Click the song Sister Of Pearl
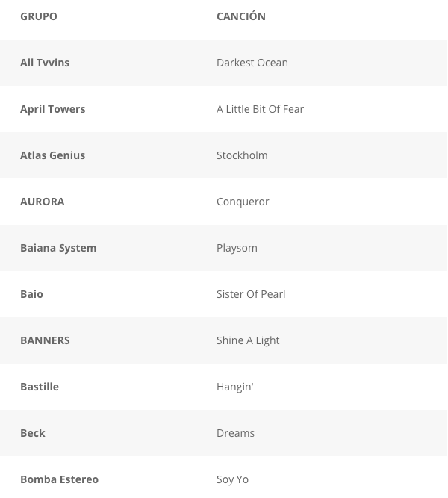 [x=251, y=294]
